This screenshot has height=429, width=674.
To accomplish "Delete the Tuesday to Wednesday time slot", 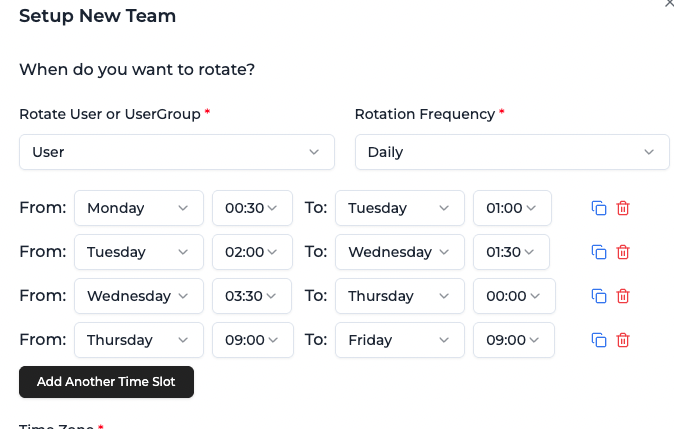I will tap(623, 252).
